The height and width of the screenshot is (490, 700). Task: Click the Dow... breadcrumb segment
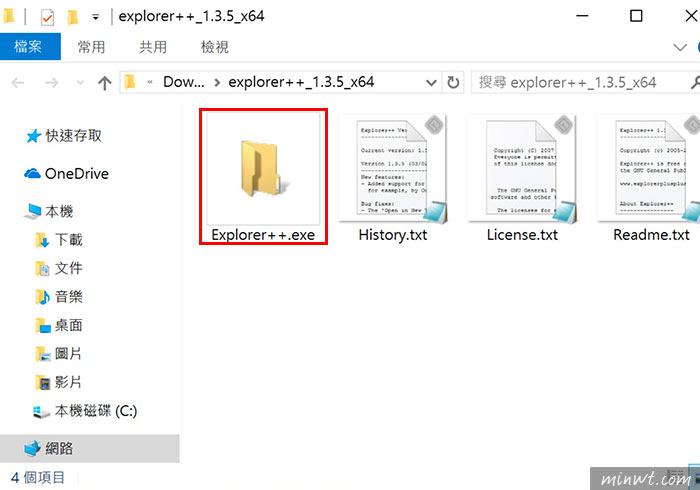pyautogui.click(x=183, y=82)
